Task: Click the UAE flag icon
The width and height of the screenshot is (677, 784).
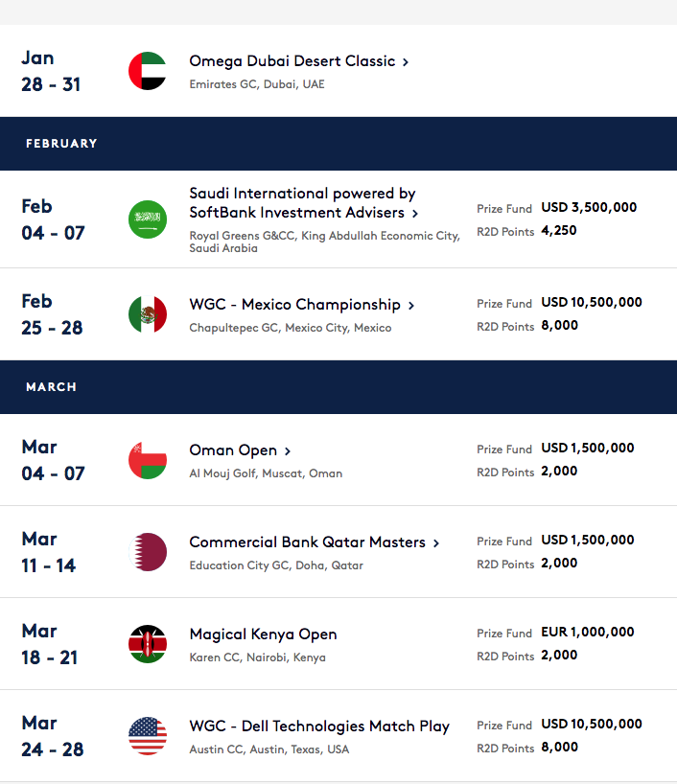Action: pos(148,71)
